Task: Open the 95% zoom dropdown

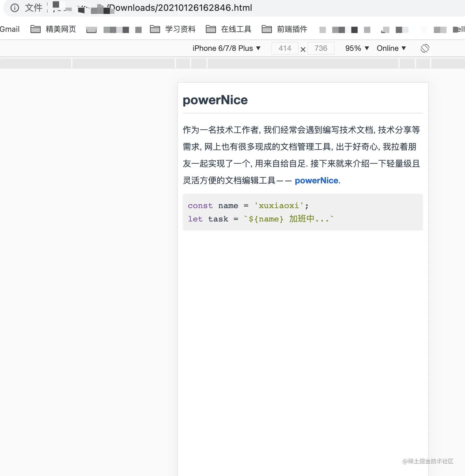Action: point(357,48)
